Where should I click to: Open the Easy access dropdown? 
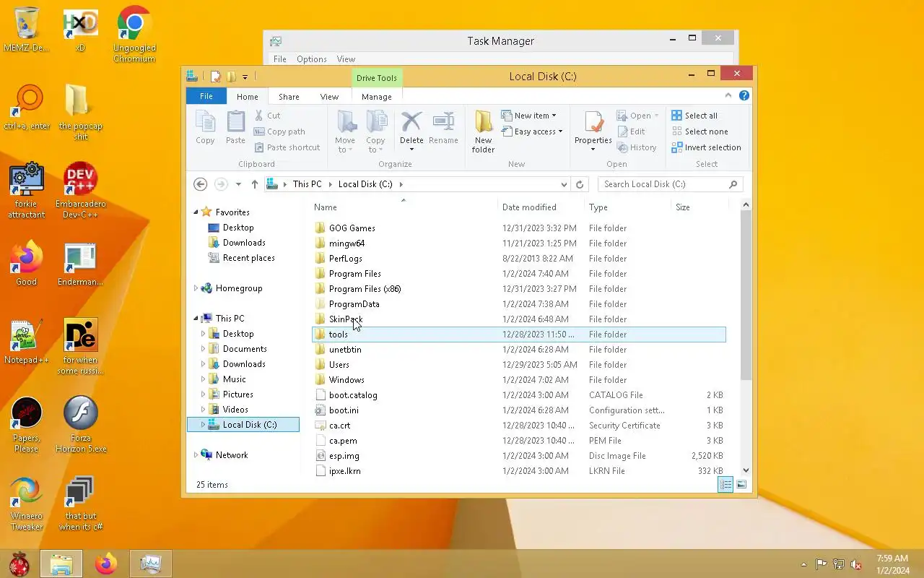pyautogui.click(x=532, y=131)
